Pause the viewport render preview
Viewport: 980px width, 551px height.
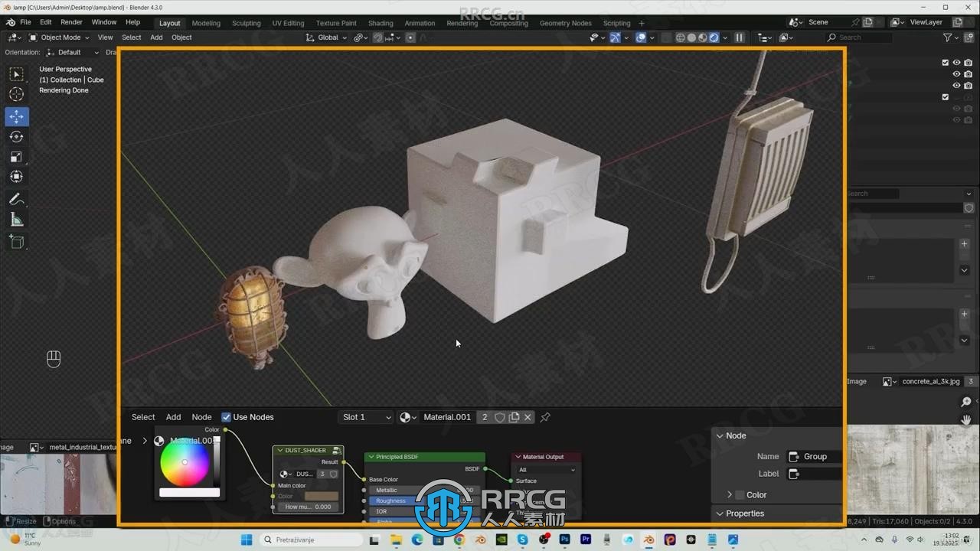tap(739, 37)
